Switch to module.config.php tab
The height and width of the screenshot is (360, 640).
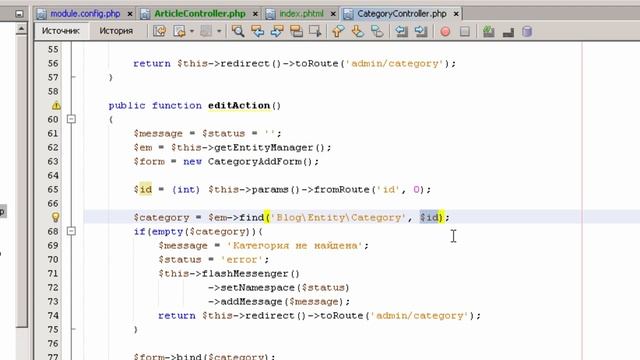point(85,14)
